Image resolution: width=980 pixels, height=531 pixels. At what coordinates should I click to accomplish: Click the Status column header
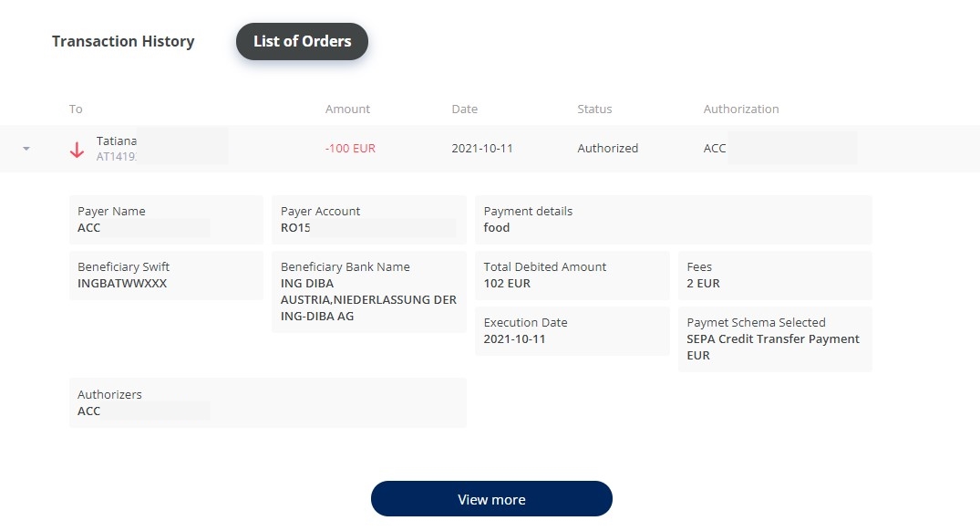594,109
